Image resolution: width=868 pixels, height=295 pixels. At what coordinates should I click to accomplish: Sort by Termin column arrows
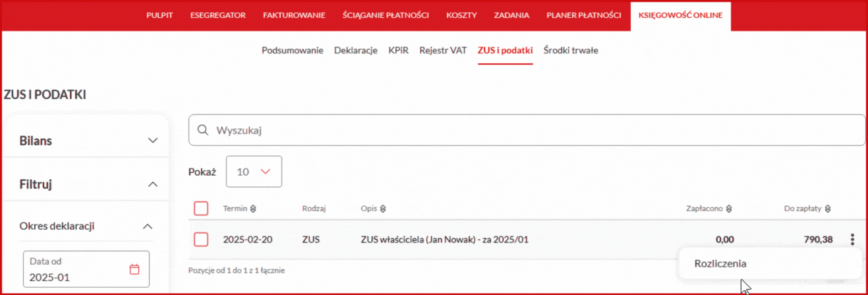(253, 209)
